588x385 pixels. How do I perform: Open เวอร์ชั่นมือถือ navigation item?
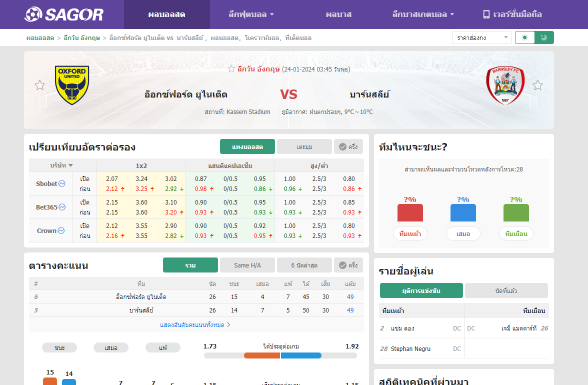tap(512, 14)
